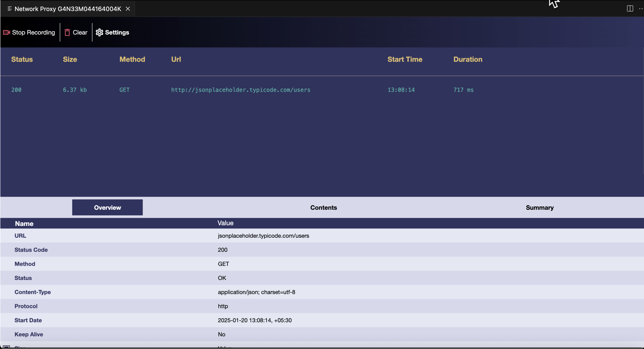Click the Method column header
644x349 pixels.
click(132, 59)
